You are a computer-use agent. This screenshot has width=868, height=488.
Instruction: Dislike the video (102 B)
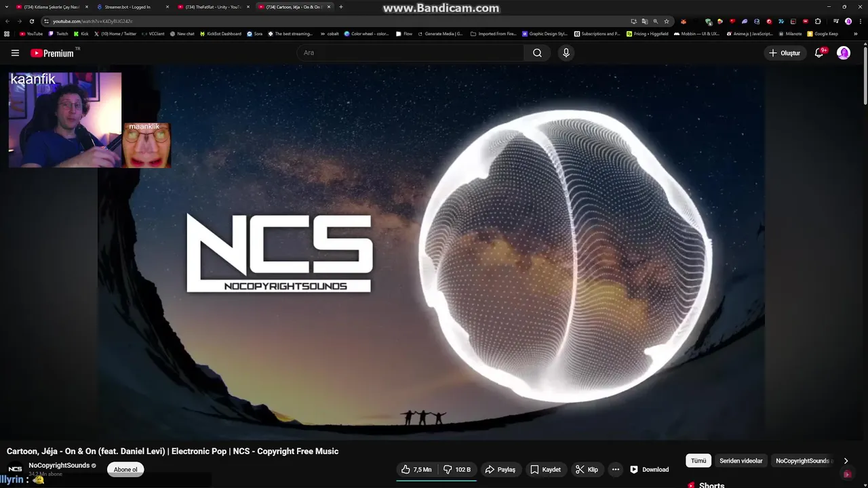pos(457,469)
